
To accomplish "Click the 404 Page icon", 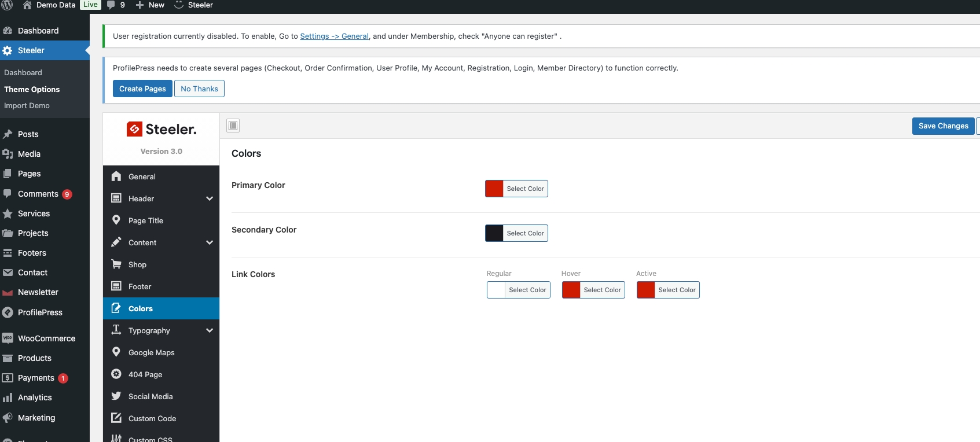I will [x=116, y=374].
